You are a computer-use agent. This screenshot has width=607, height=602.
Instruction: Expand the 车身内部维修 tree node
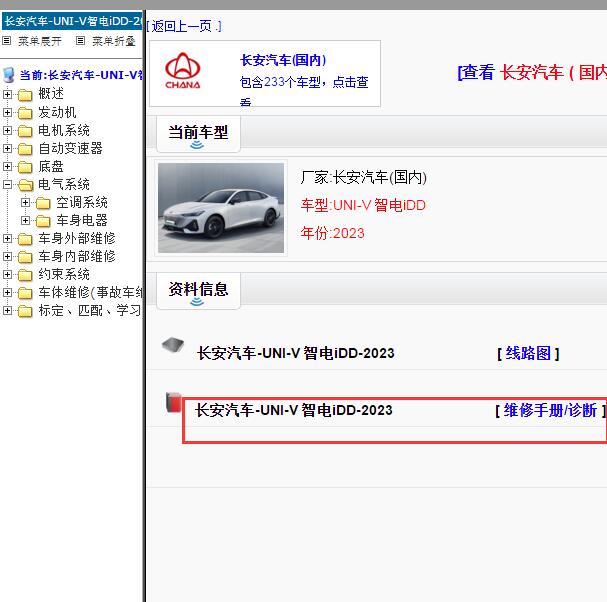(x=7, y=256)
